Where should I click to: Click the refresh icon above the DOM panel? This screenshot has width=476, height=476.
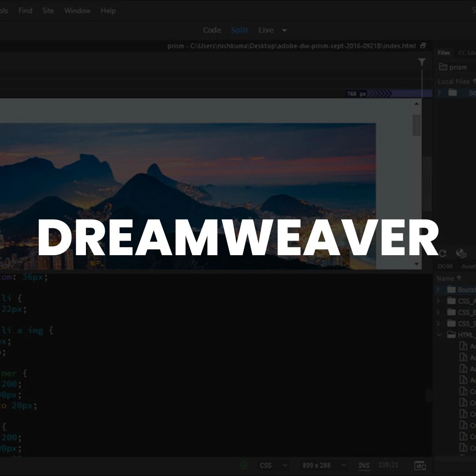(x=442, y=253)
